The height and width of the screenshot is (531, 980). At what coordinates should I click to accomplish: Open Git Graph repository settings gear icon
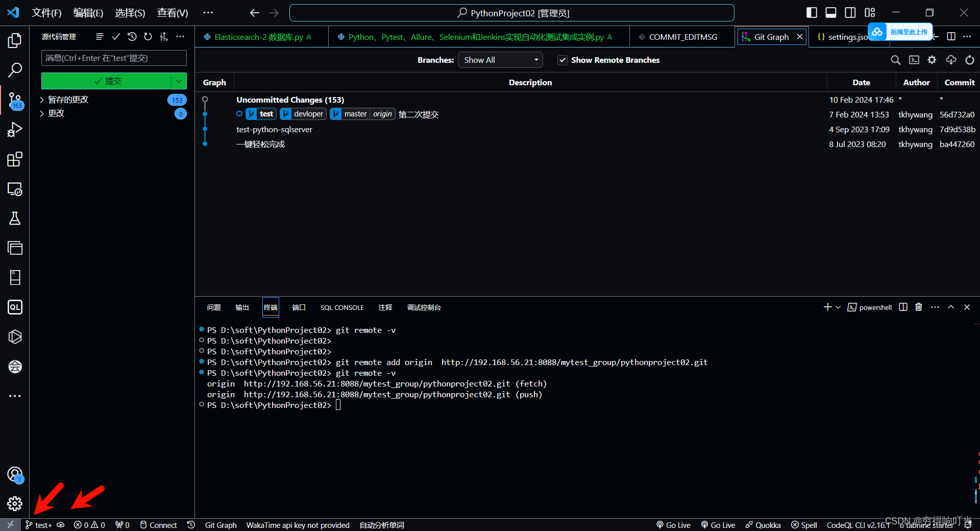pos(932,60)
